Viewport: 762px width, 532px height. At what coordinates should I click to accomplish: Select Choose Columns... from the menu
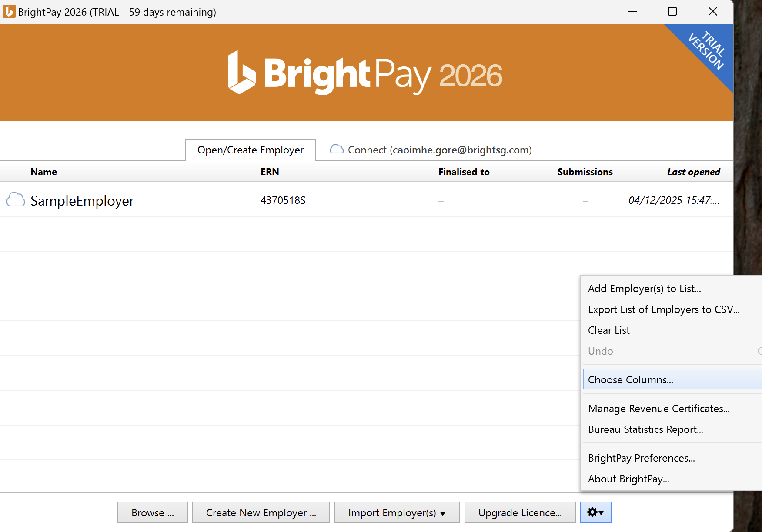[631, 380]
